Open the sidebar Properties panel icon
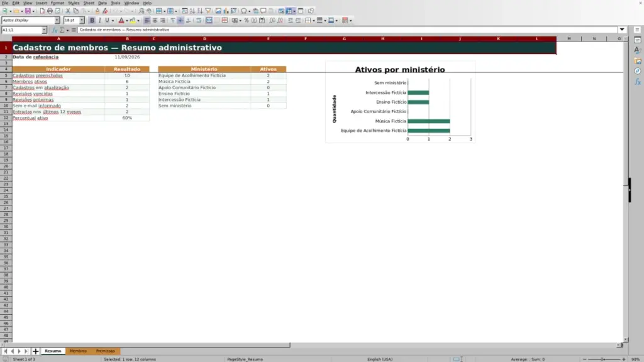 point(638,40)
